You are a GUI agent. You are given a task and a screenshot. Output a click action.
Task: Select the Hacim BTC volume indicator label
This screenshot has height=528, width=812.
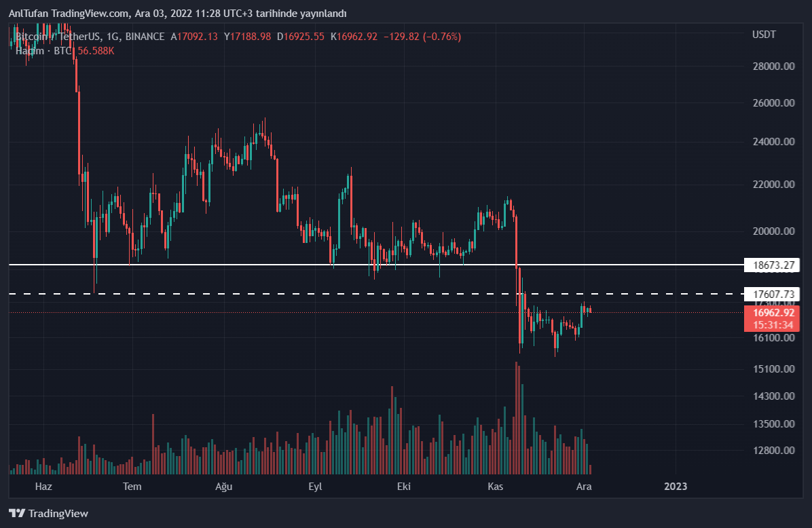tap(43, 51)
